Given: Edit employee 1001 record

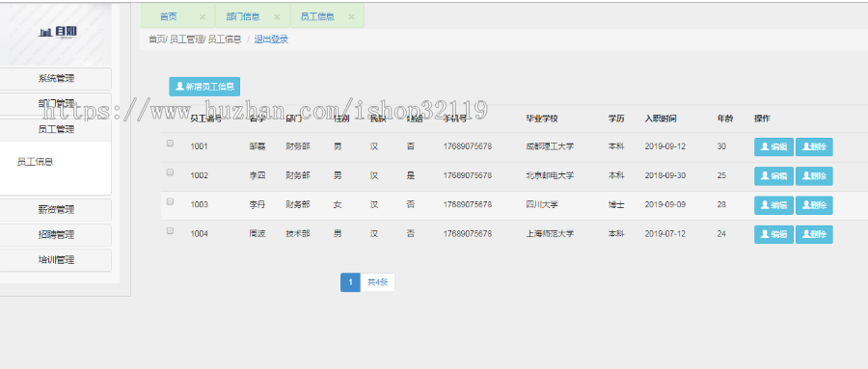Looking at the screenshot, I should [773, 147].
